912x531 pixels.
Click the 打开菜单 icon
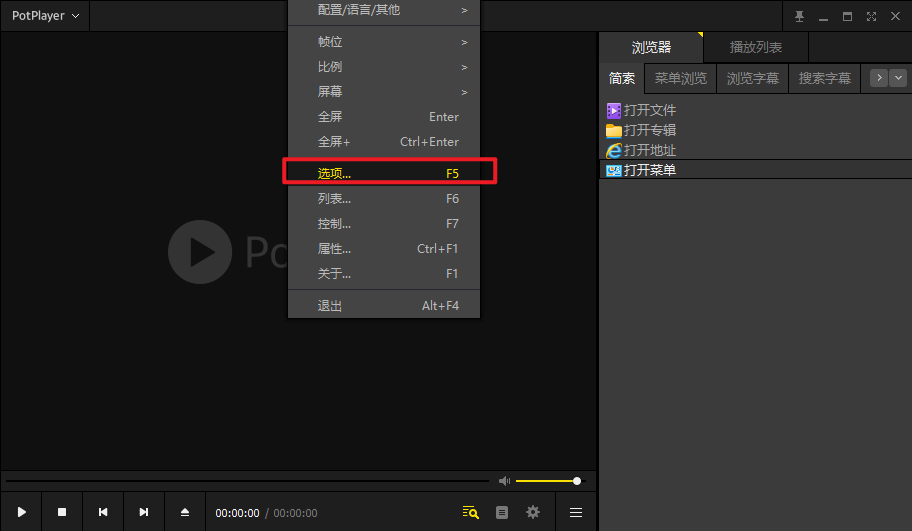614,170
